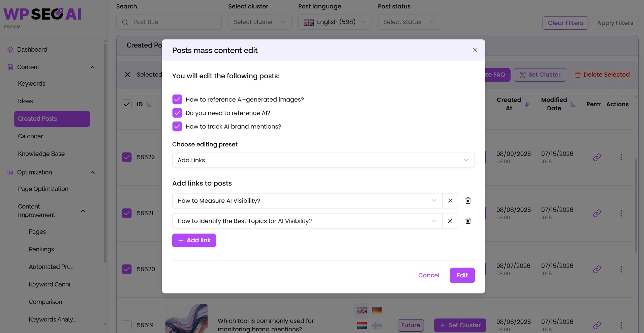Collapse the Content Improvement section

click(83, 211)
